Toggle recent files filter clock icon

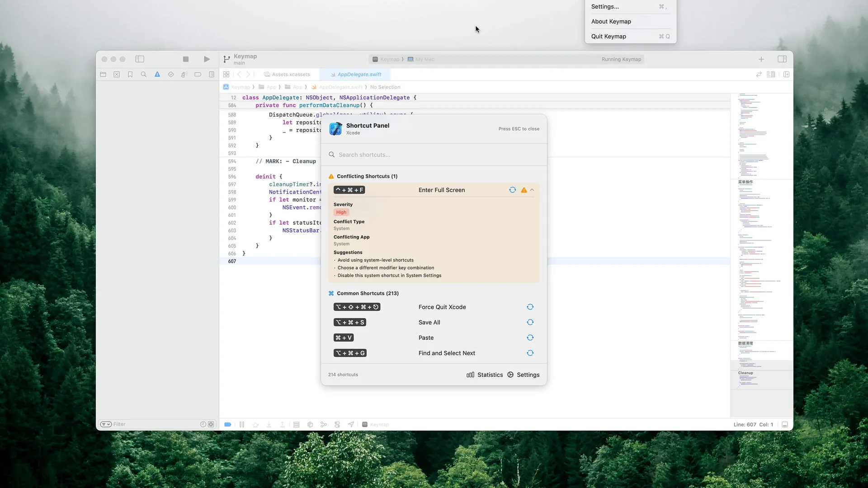point(203,424)
